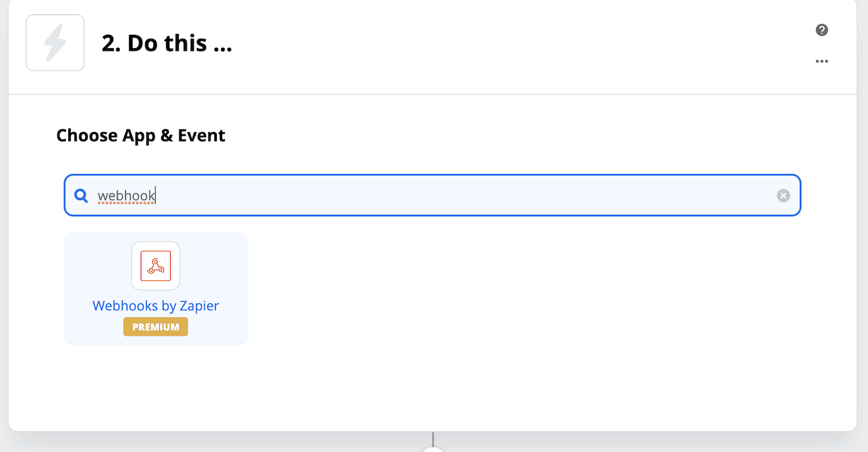Click blank results area right of Webhooks card
Screen dimensions: 868x452
pyautogui.click(x=521, y=288)
